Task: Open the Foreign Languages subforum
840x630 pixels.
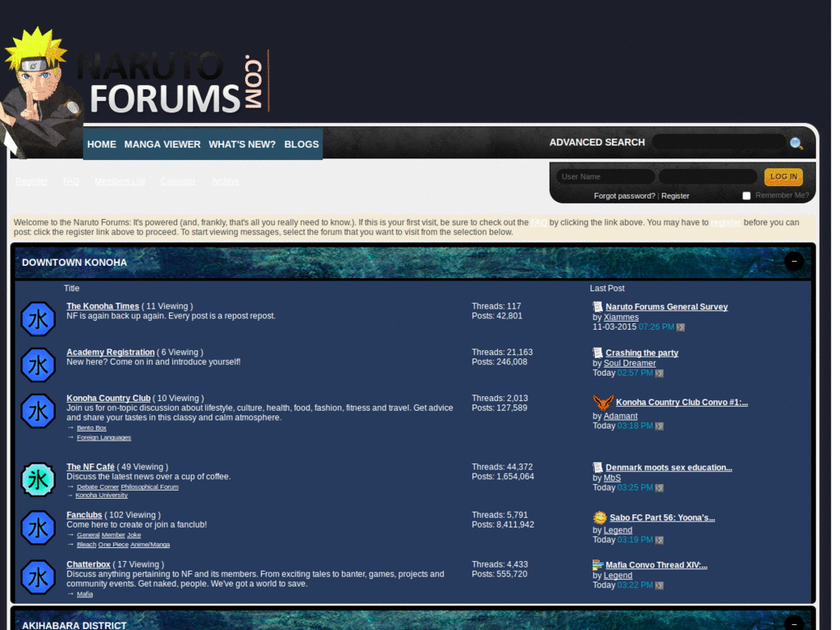Action: [104, 438]
